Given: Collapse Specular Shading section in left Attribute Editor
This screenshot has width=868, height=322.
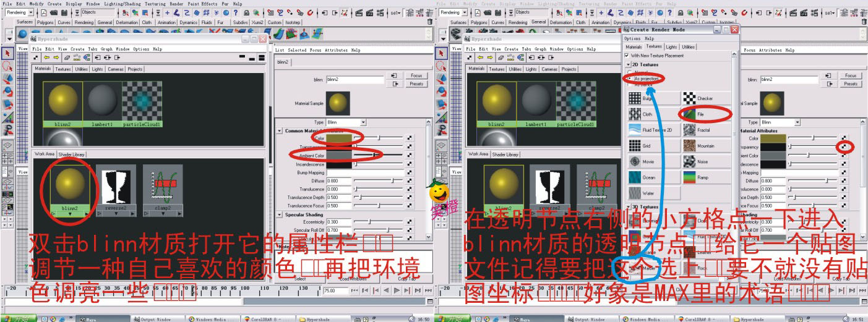Looking at the screenshot, I should [x=280, y=215].
